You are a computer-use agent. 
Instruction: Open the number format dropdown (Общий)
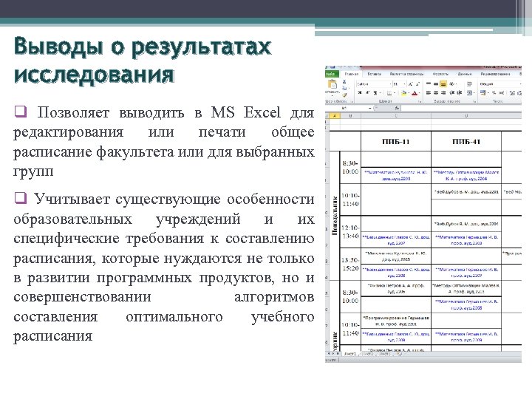520,83
